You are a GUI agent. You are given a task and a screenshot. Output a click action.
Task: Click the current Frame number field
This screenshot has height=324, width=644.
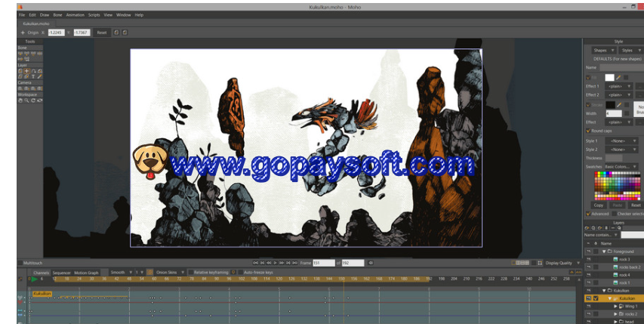(324, 263)
